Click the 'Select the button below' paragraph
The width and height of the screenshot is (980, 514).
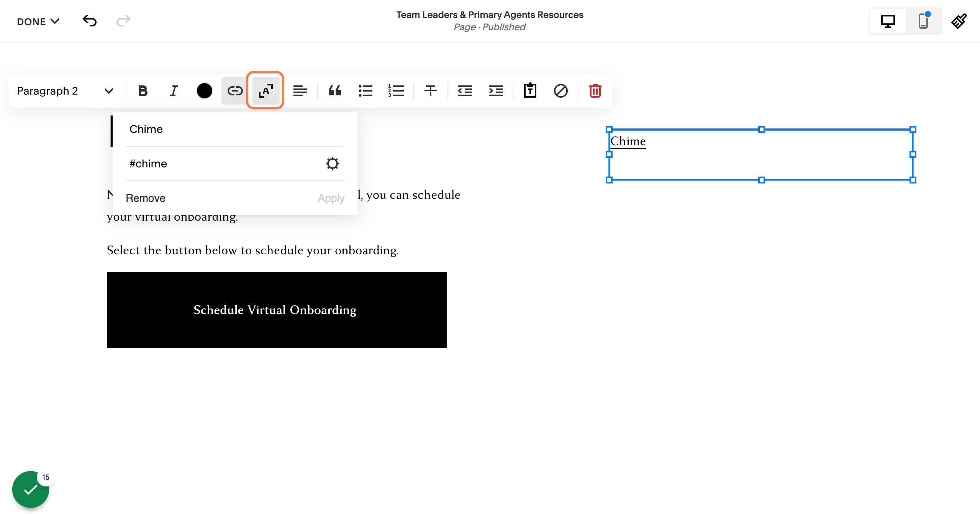tap(253, 250)
